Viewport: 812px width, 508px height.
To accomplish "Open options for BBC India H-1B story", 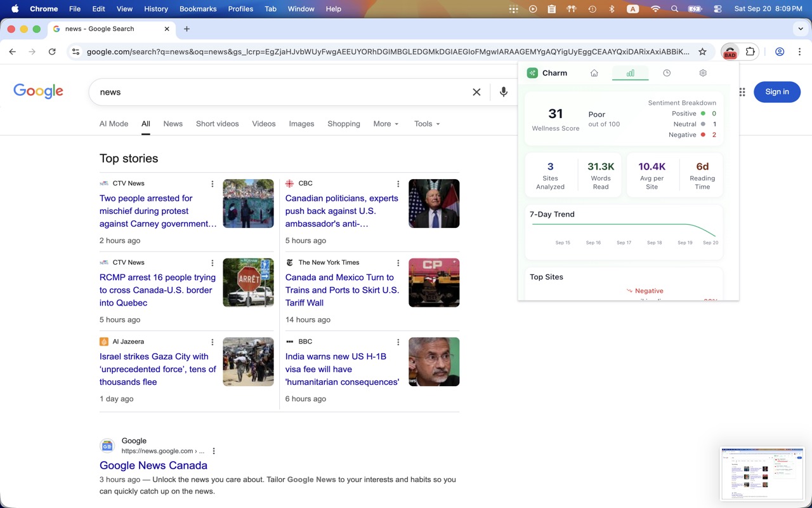I will pos(398,342).
